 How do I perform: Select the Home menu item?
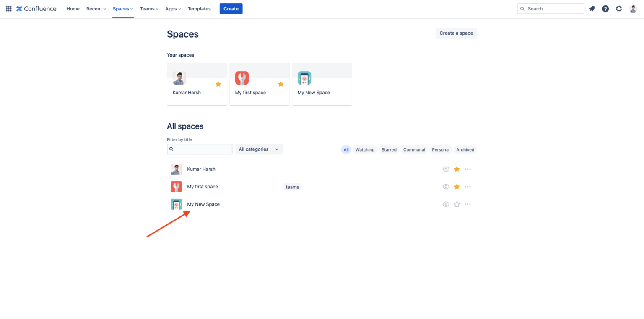pos(73,8)
